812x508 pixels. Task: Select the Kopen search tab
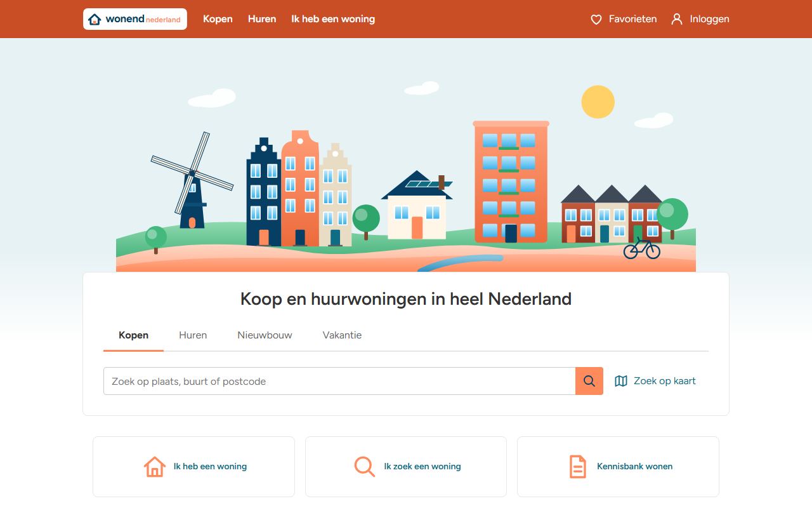point(133,335)
